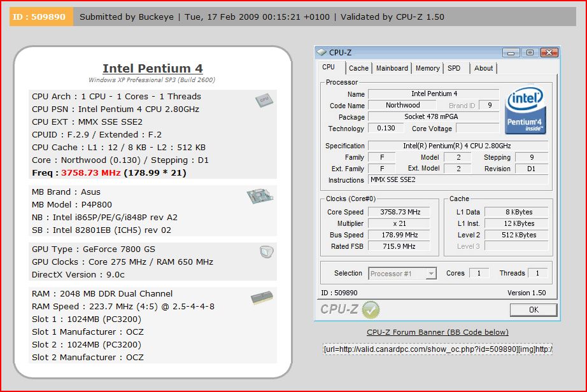Screen dimensions: 587x392
Task: Click the GPU icon beside GPU Type
Action: 267,251
